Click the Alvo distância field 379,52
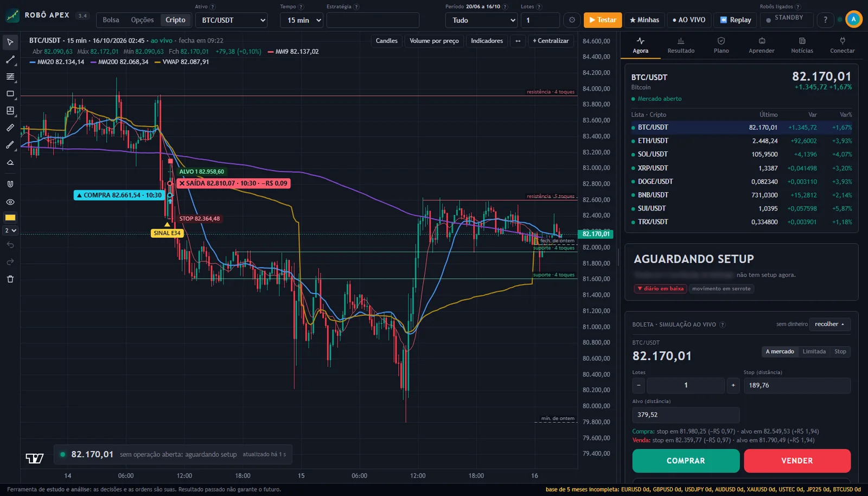Screen dimensions: 868x496 coord(686,415)
